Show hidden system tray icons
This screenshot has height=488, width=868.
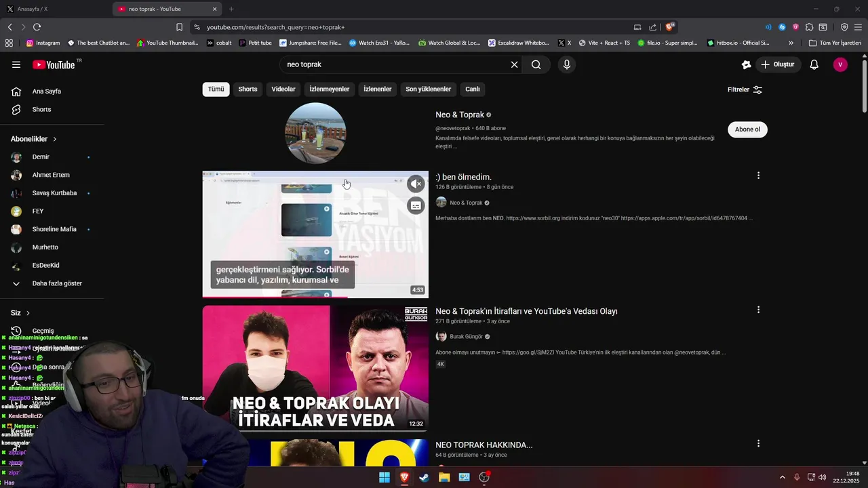pyautogui.click(x=782, y=477)
